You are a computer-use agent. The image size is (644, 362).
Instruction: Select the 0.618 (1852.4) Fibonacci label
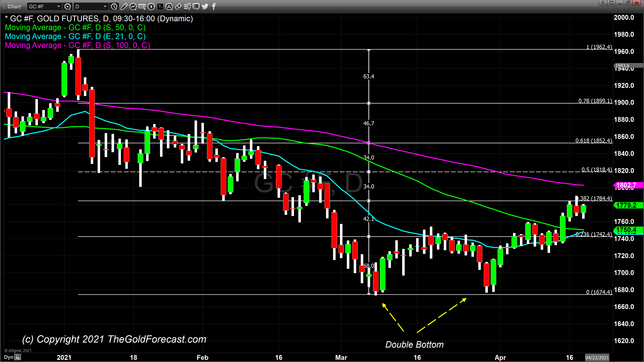tap(594, 140)
